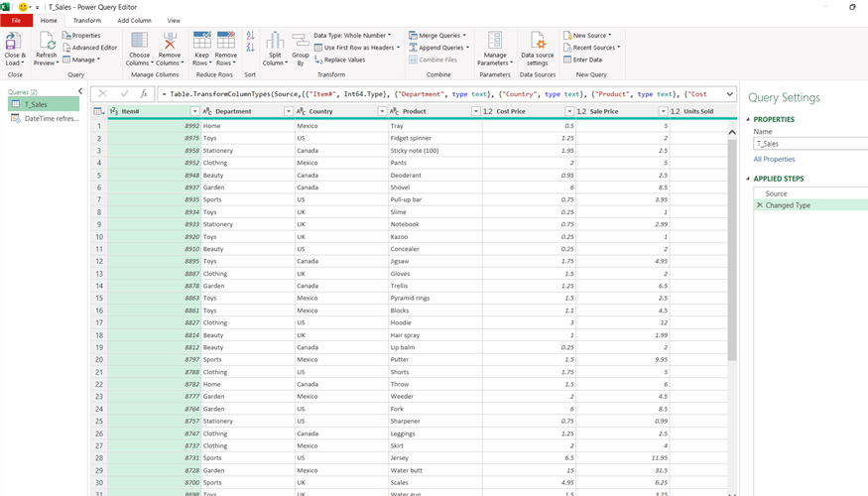Click the Group By icon
This screenshot has width=868, height=496.
pyautogui.click(x=300, y=41)
